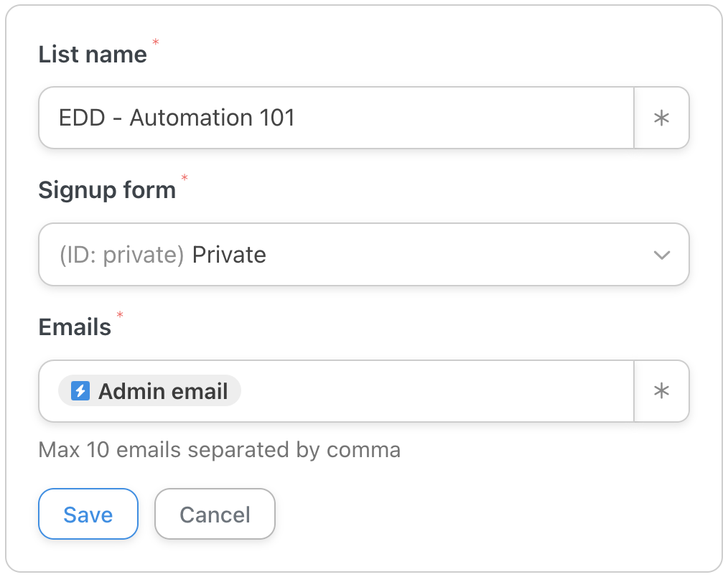The height and width of the screenshot is (577, 728).
Task: Click the "Emails" label
Action: pyautogui.click(x=75, y=327)
